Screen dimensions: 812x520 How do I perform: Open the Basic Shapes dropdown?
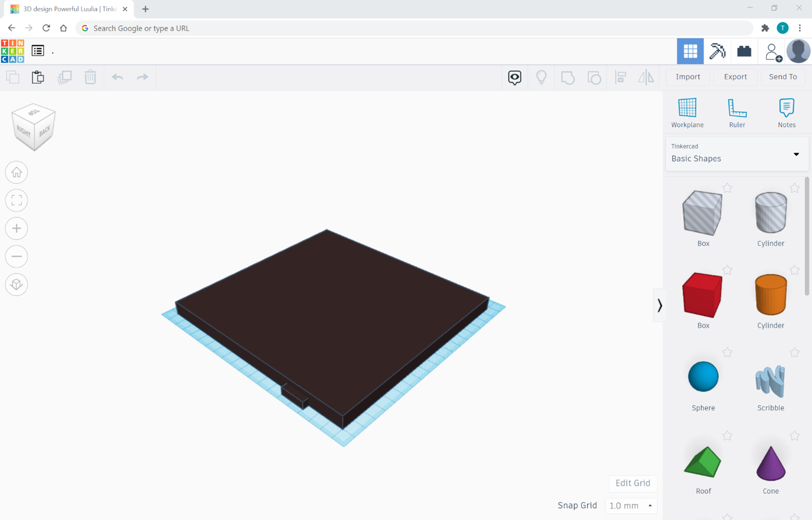point(737,154)
